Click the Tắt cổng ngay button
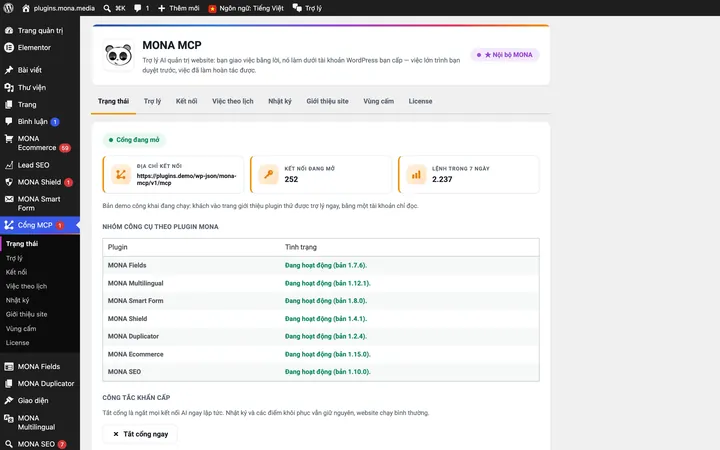The image size is (720, 450). click(140, 434)
